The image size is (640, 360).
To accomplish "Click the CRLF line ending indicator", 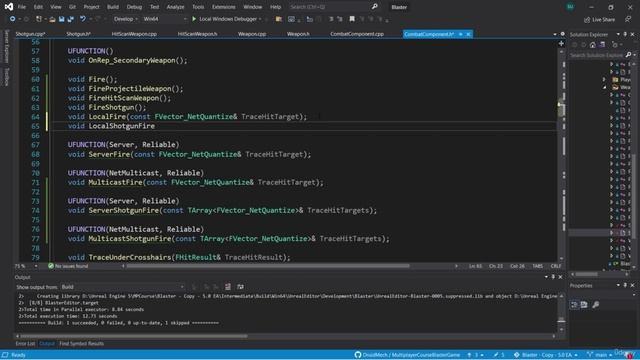I will coord(556,266).
